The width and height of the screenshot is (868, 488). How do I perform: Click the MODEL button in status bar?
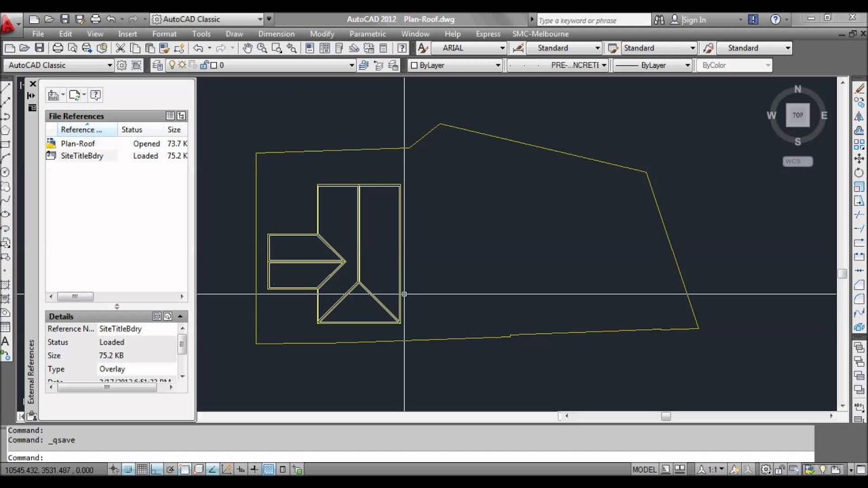[x=644, y=469]
